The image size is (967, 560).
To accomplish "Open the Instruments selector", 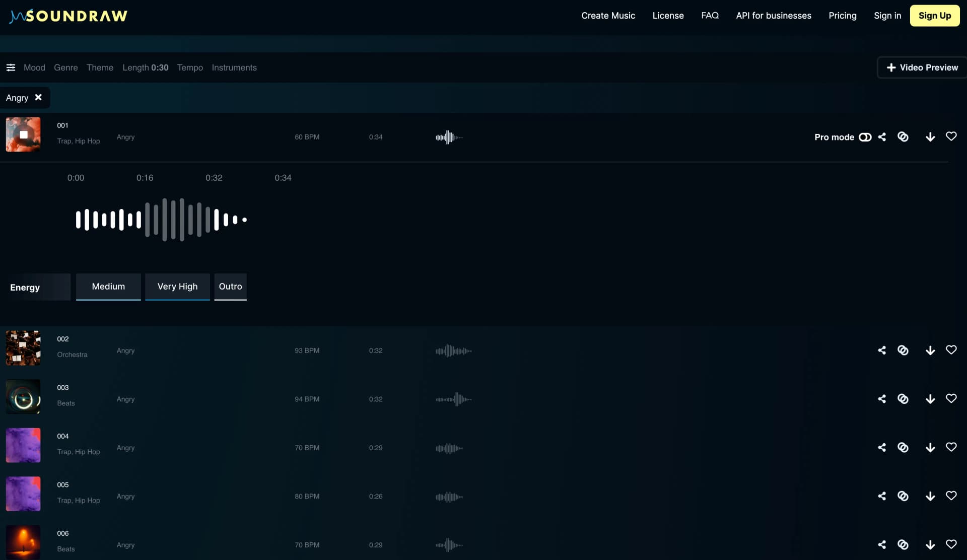I will [x=234, y=67].
